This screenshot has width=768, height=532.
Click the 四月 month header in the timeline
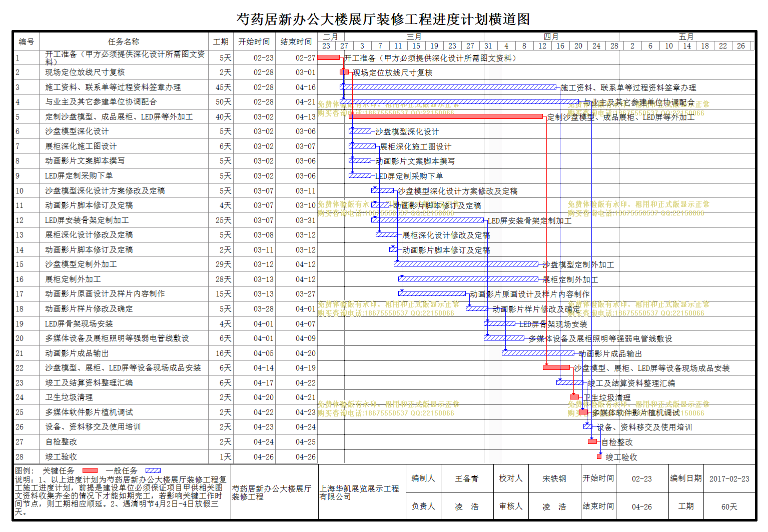[551, 37]
